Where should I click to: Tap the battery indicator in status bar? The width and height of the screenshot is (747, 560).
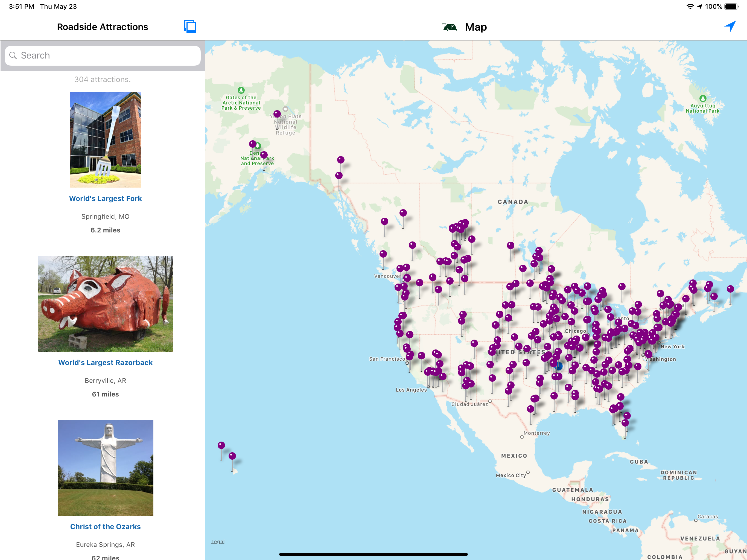click(731, 6)
